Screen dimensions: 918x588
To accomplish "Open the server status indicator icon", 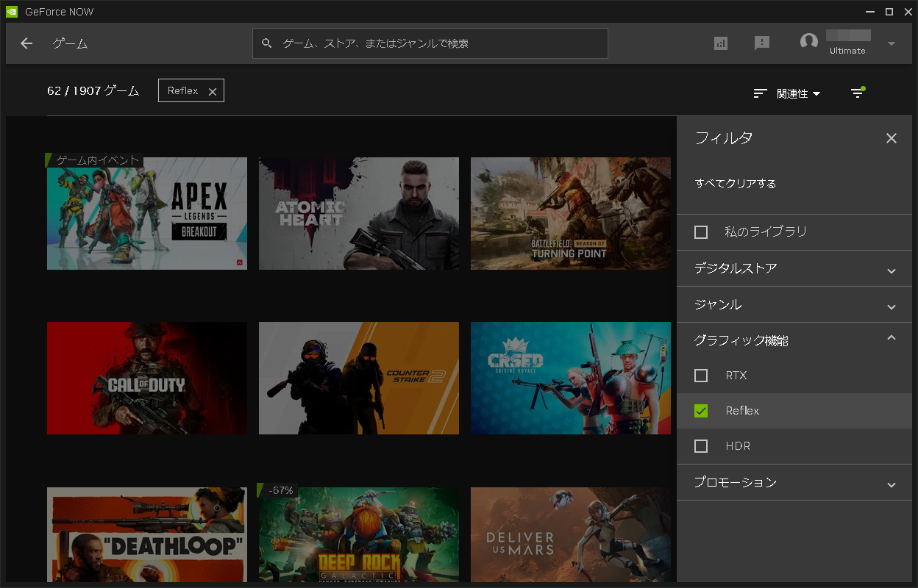I will tap(720, 43).
